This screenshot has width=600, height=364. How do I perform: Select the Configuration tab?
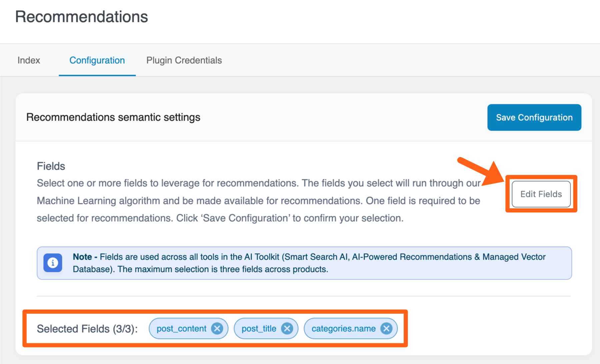(x=97, y=60)
